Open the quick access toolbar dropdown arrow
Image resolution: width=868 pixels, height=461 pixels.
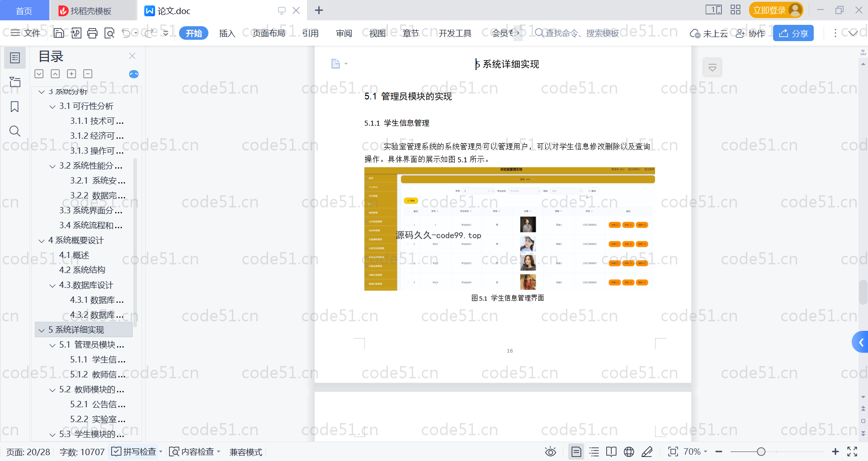[x=166, y=33]
